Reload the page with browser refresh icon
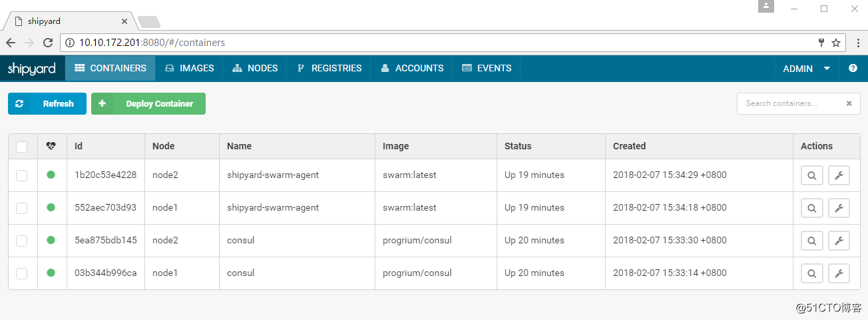Viewport: 868px width, 320px height. (x=48, y=43)
